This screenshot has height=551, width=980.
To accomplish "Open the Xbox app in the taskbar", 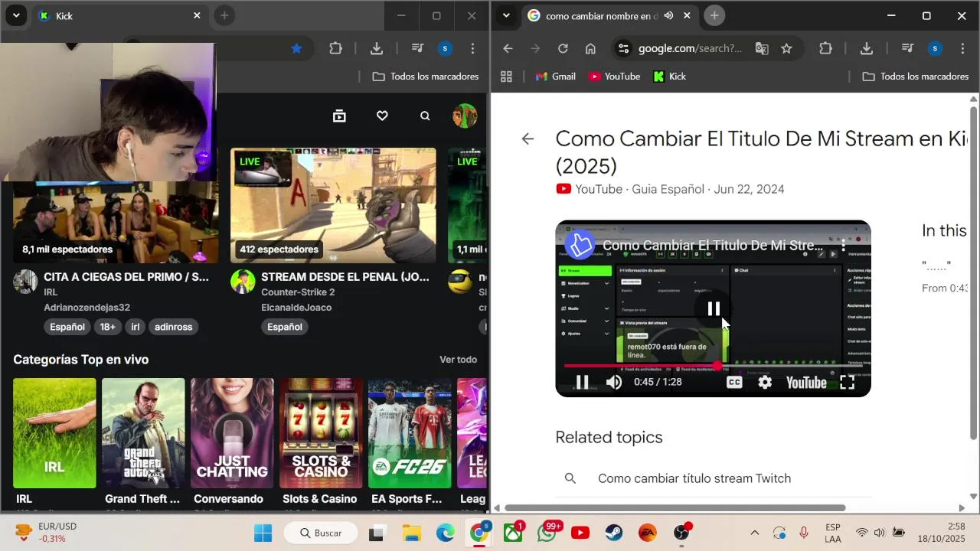I will pyautogui.click(x=513, y=533).
